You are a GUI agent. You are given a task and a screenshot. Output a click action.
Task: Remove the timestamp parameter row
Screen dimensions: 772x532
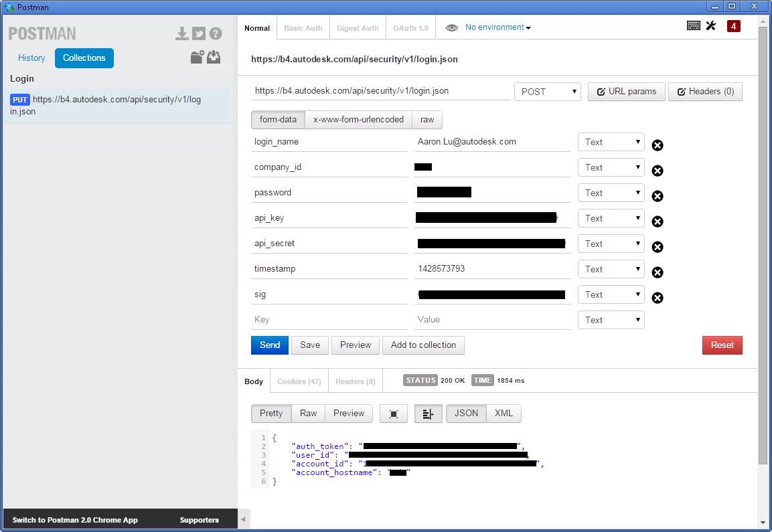pyautogui.click(x=658, y=272)
